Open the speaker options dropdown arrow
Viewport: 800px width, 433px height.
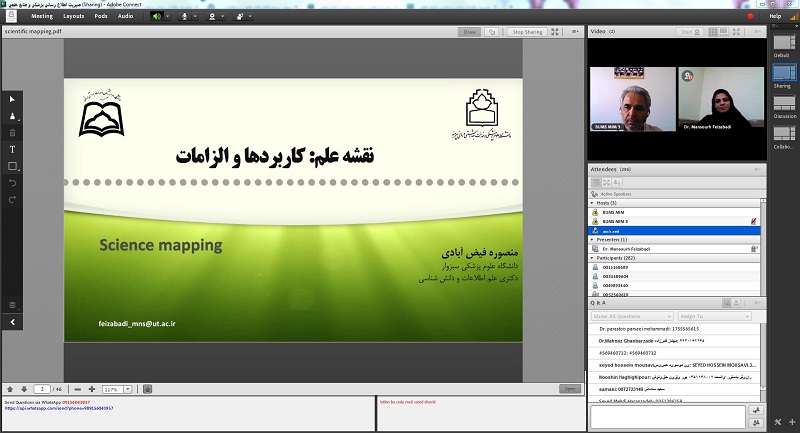click(x=167, y=16)
